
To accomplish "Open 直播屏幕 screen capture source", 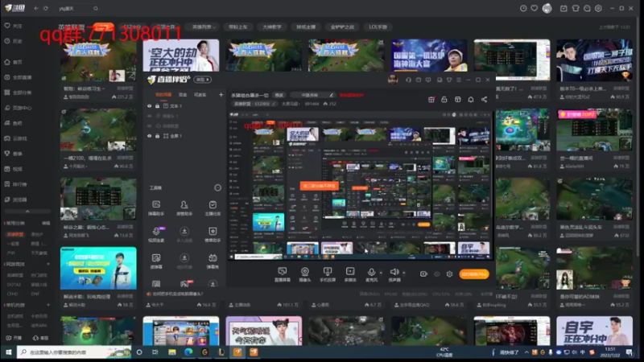I will pyautogui.click(x=283, y=274).
